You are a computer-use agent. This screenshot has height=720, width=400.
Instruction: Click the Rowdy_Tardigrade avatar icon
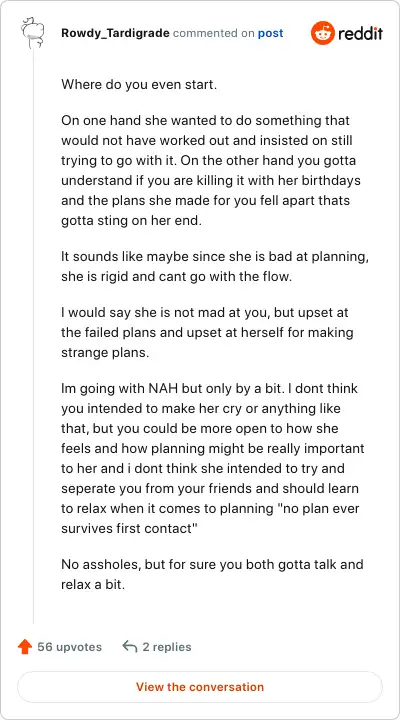[33, 33]
